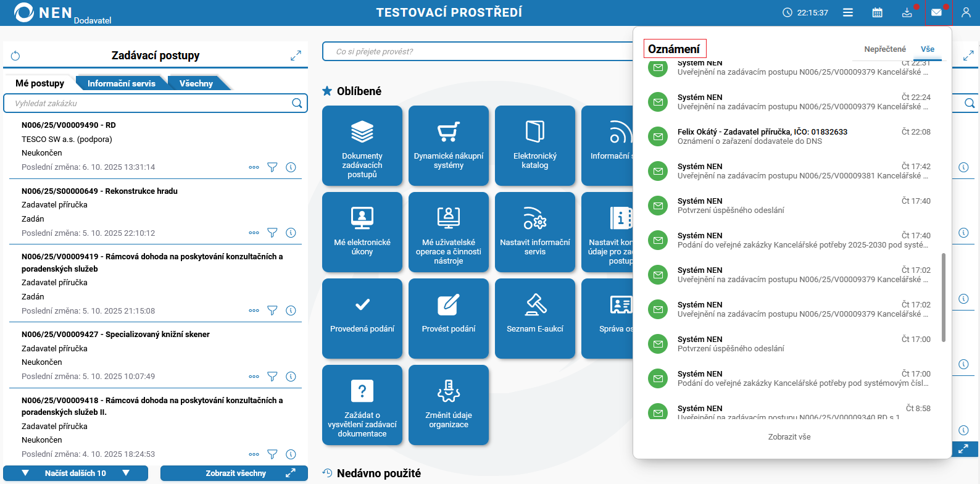Click the Co si přejete provést field
This screenshot has height=484, width=980.
(x=478, y=51)
